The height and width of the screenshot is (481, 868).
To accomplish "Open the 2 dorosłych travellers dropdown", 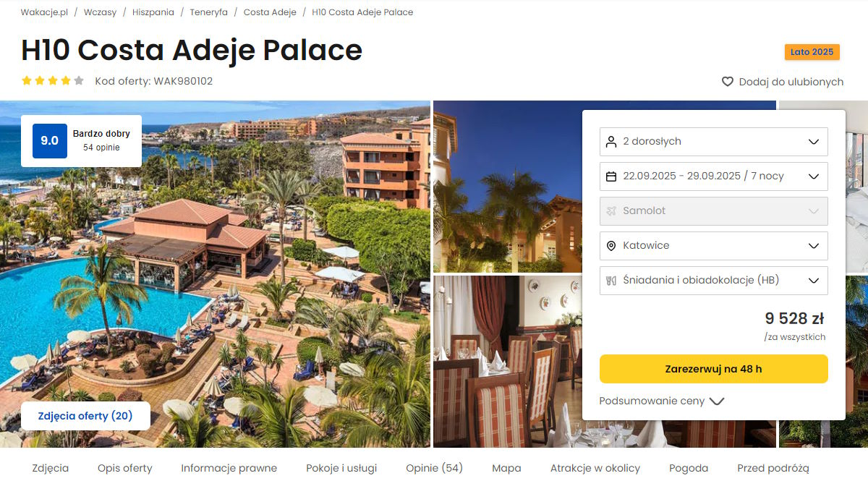I will (x=714, y=142).
